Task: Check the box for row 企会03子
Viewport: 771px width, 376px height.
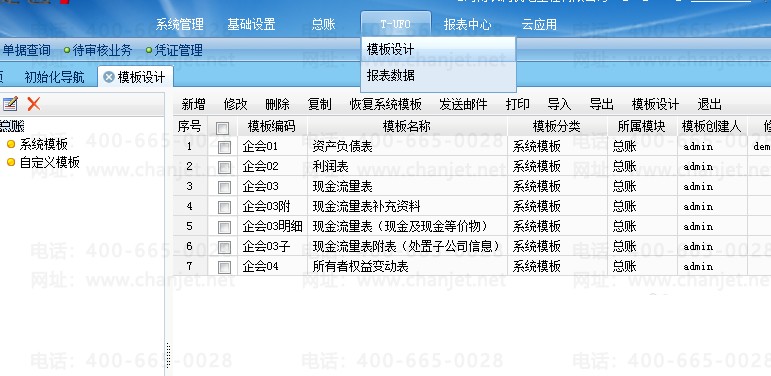Action: 224,247
